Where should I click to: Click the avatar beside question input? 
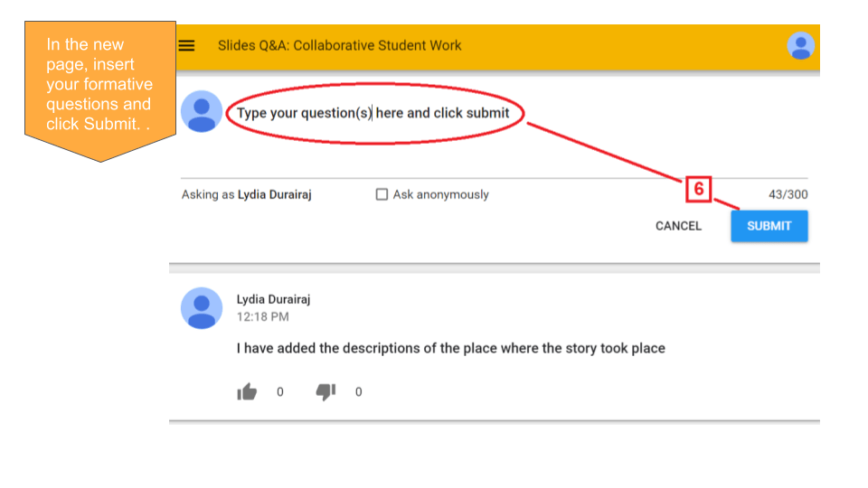[202, 112]
